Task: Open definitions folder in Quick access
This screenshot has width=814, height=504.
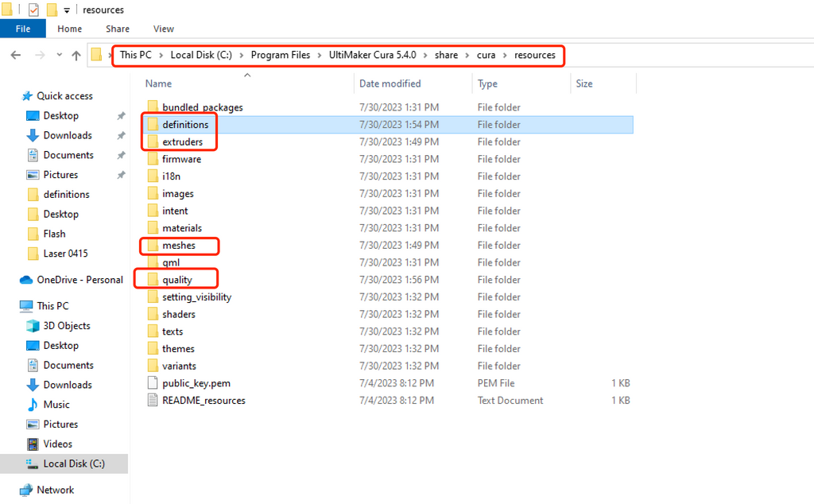Action: point(66,195)
